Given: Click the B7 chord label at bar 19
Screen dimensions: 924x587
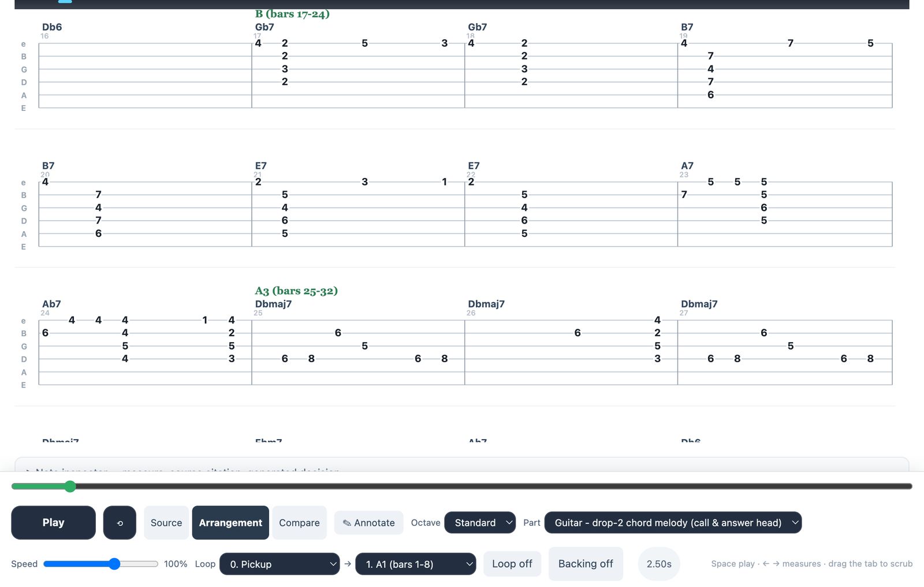Looking at the screenshot, I should pos(687,27).
